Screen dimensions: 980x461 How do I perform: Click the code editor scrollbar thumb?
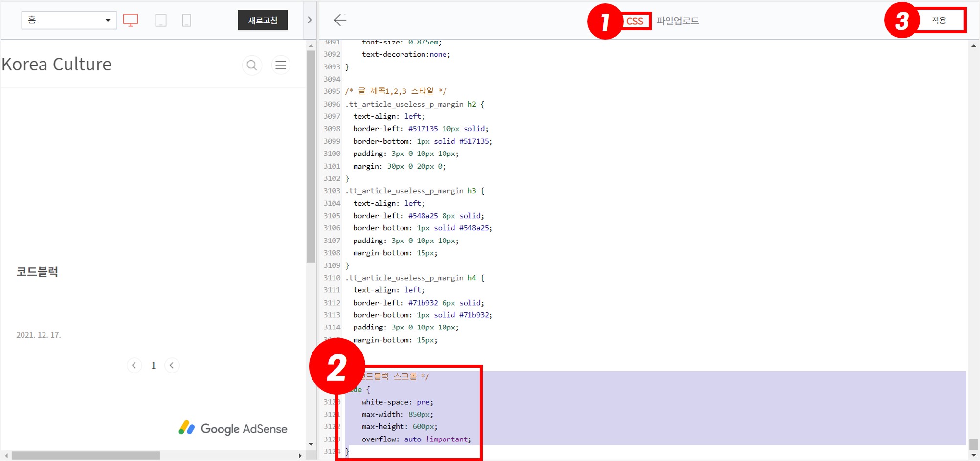(x=974, y=444)
